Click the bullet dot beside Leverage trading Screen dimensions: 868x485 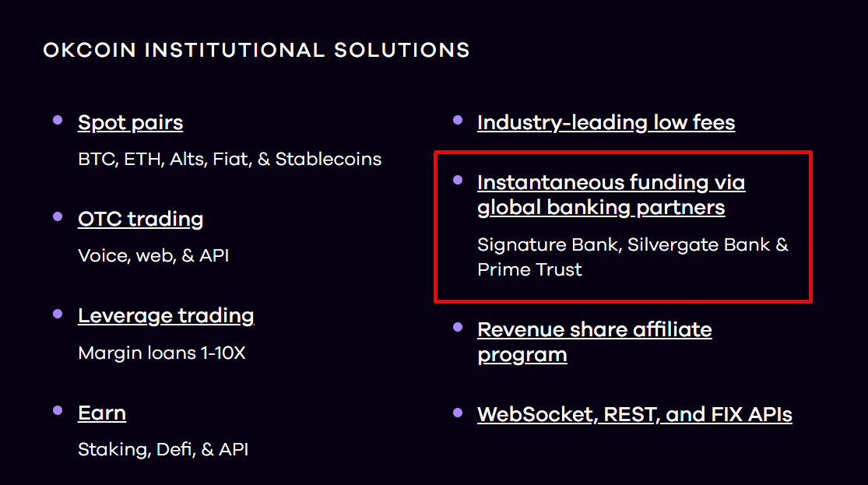click(x=58, y=314)
